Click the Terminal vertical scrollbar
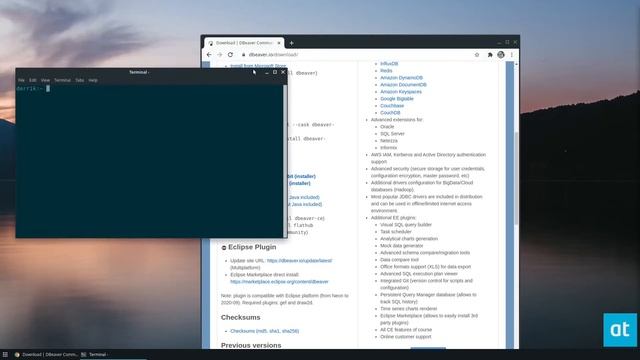Screen dimensions: 640x360 point(285,160)
